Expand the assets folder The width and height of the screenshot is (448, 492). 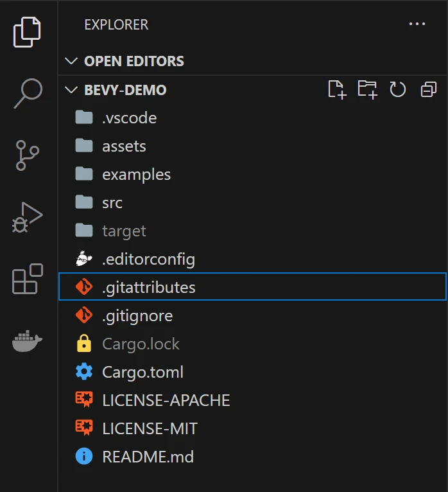pyautogui.click(x=124, y=146)
